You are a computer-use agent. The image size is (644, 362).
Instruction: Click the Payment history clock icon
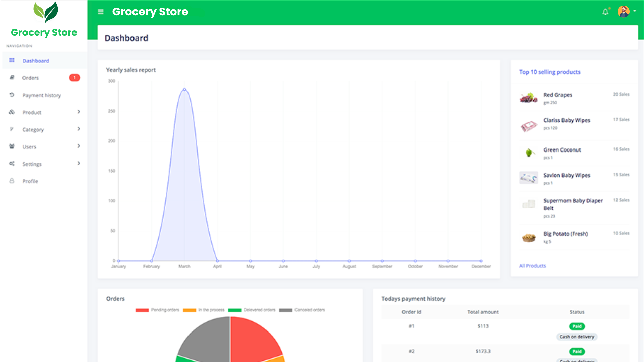(12, 95)
